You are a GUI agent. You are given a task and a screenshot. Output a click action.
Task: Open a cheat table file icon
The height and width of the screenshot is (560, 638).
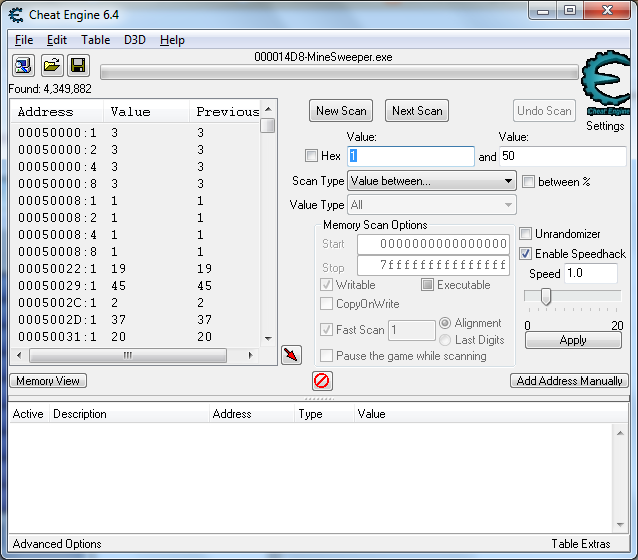click(52, 66)
